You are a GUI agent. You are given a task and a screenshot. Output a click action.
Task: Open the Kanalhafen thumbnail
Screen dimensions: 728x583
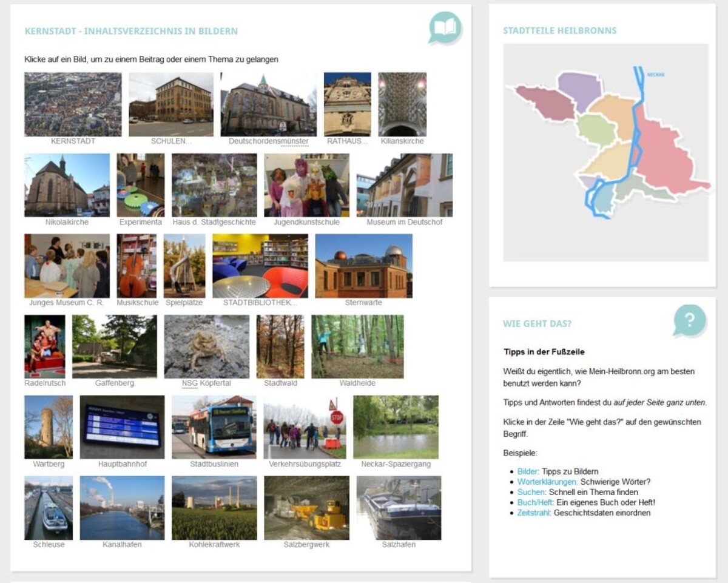[122, 508]
